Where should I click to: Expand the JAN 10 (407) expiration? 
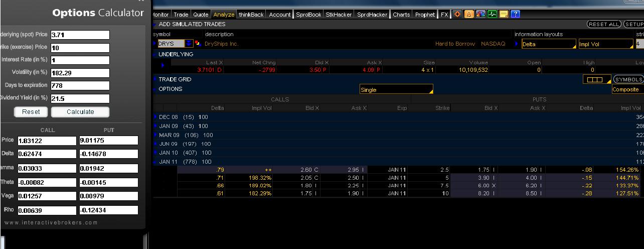click(155, 153)
